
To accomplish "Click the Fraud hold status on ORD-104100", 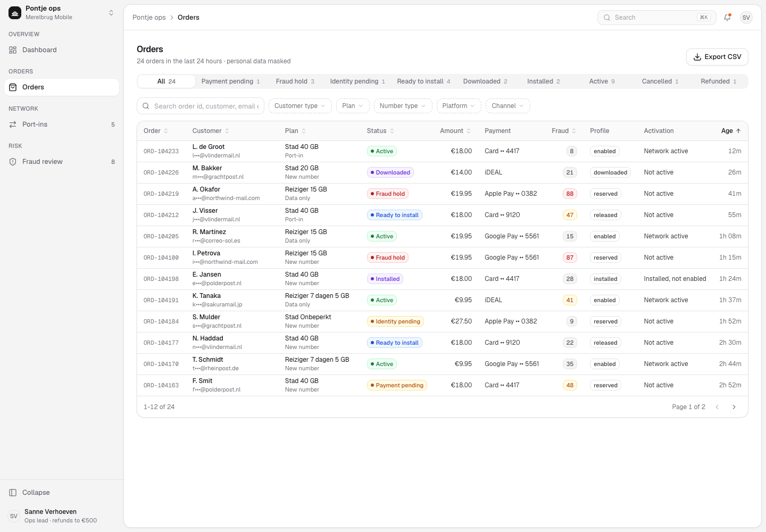I will click(x=388, y=257).
